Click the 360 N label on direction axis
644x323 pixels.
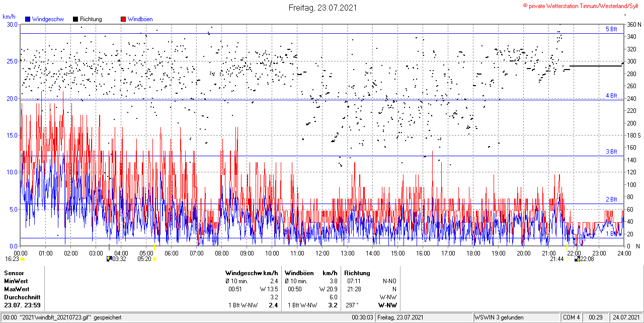click(633, 25)
